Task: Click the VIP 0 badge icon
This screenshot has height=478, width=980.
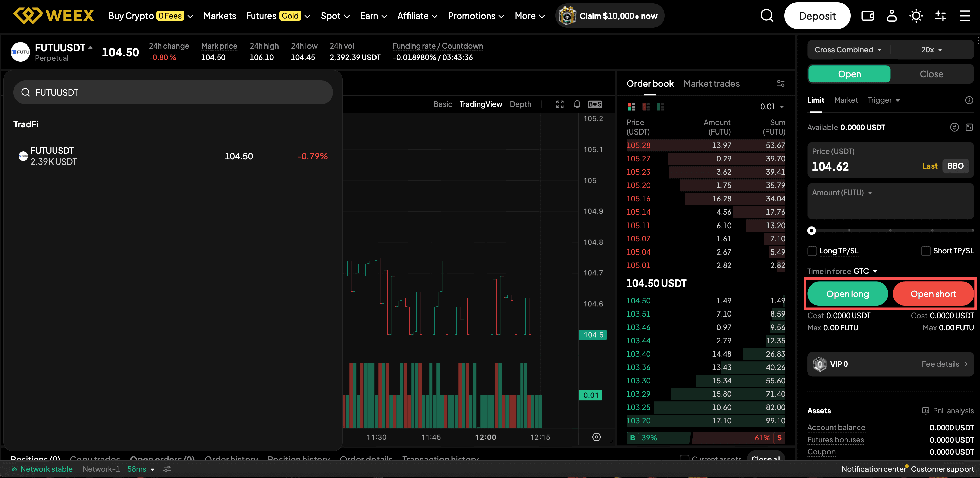Action: click(x=819, y=364)
